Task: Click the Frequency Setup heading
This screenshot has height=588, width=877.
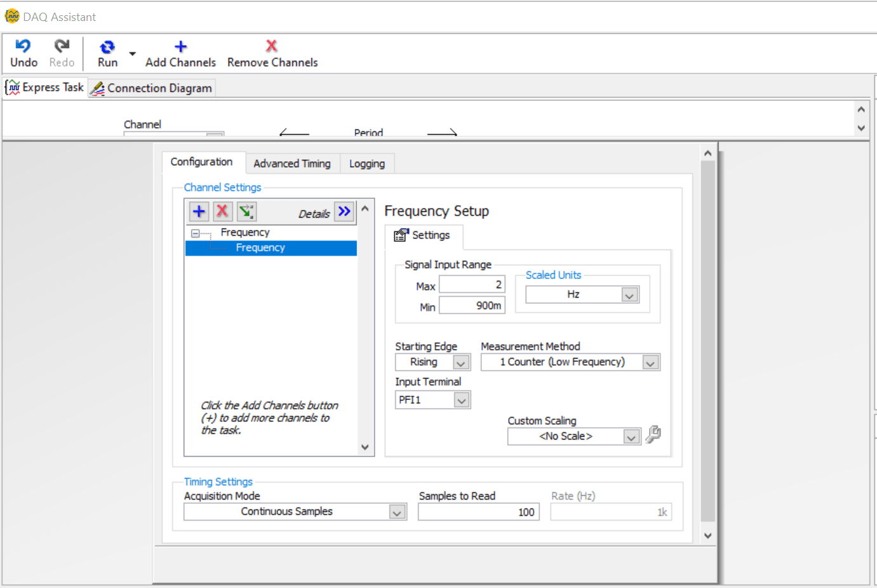Action: pos(437,211)
